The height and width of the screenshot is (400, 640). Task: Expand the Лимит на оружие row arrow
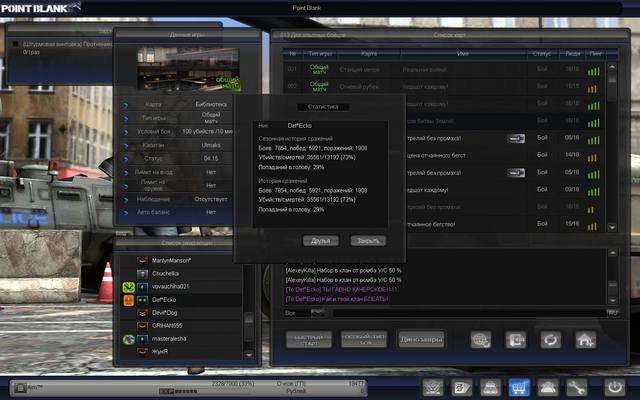[x=125, y=186]
